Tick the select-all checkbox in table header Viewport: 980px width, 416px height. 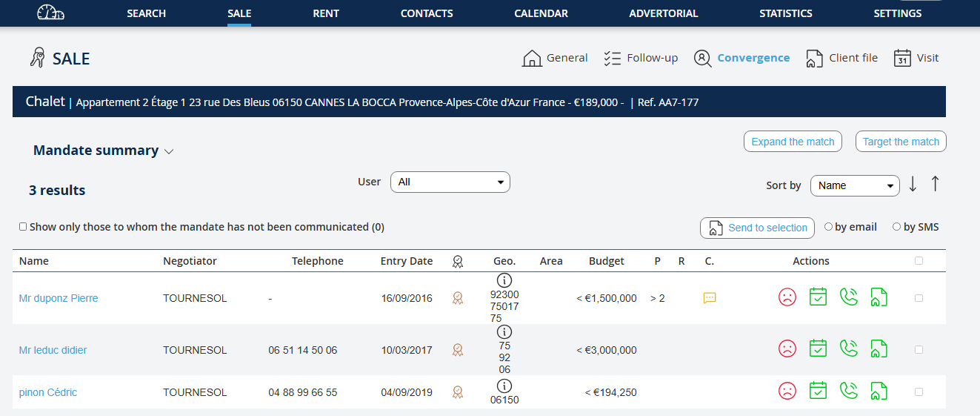tap(919, 261)
